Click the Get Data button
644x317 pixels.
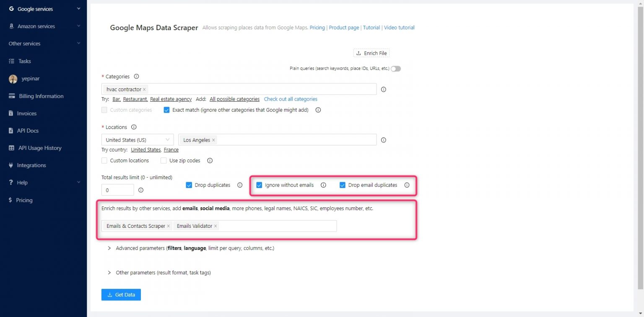[x=121, y=294]
